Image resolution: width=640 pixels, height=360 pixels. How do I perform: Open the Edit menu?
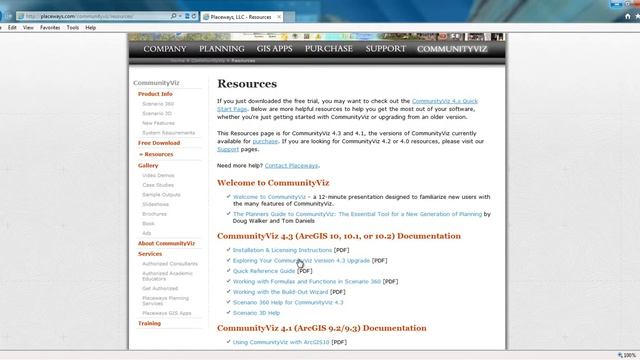pos(12,27)
